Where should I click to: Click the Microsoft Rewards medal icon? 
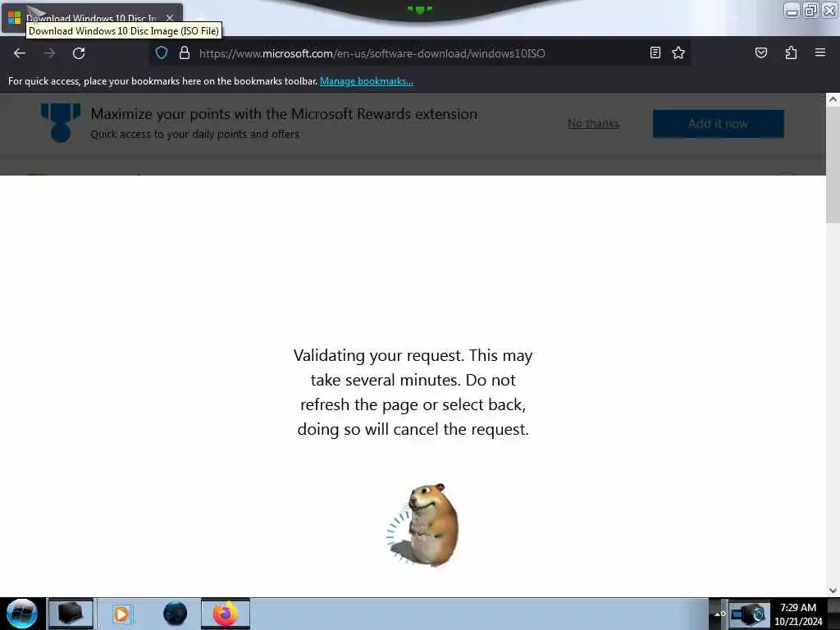[x=61, y=123]
